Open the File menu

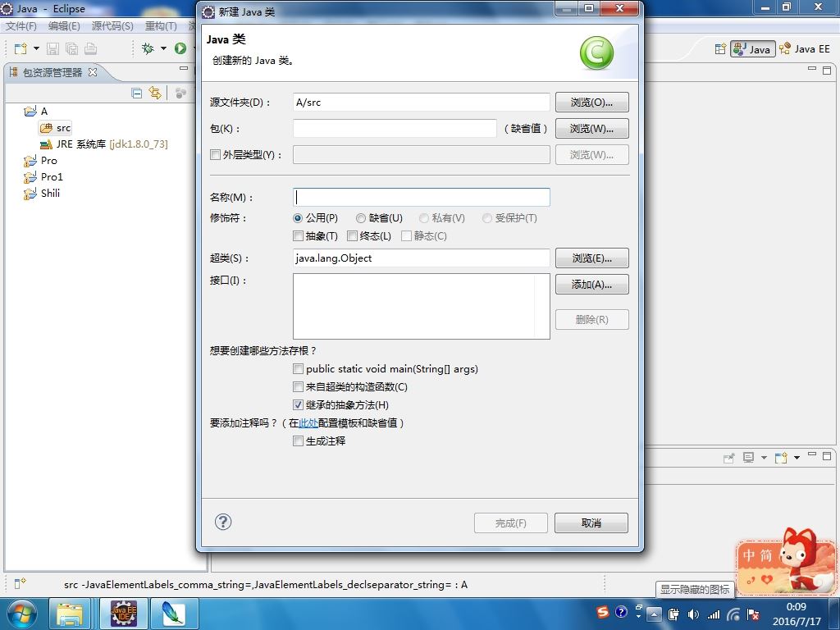click(x=21, y=25)
